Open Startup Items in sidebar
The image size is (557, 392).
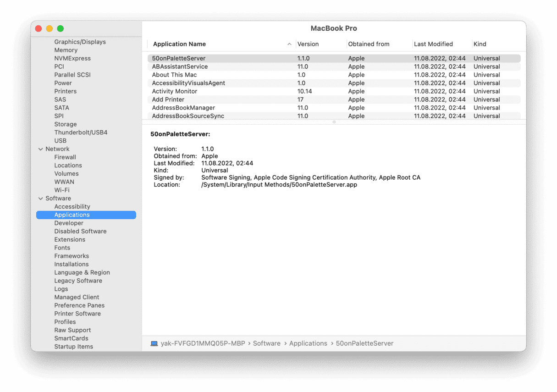coord(73,347)
